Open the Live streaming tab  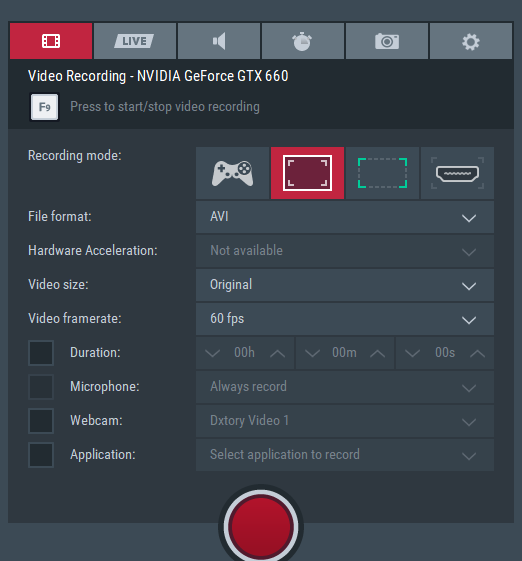click(x=135, y=41)
